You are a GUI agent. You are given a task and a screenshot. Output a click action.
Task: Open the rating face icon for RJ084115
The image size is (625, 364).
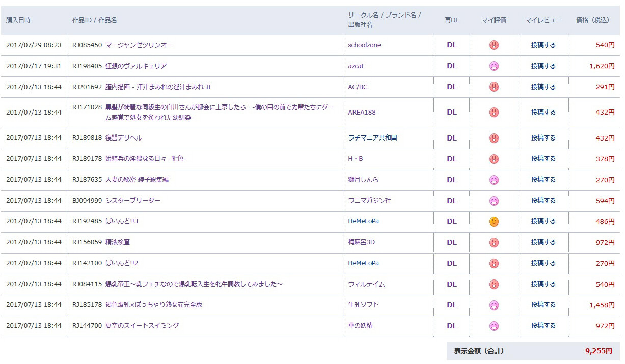tap(494, 284)
